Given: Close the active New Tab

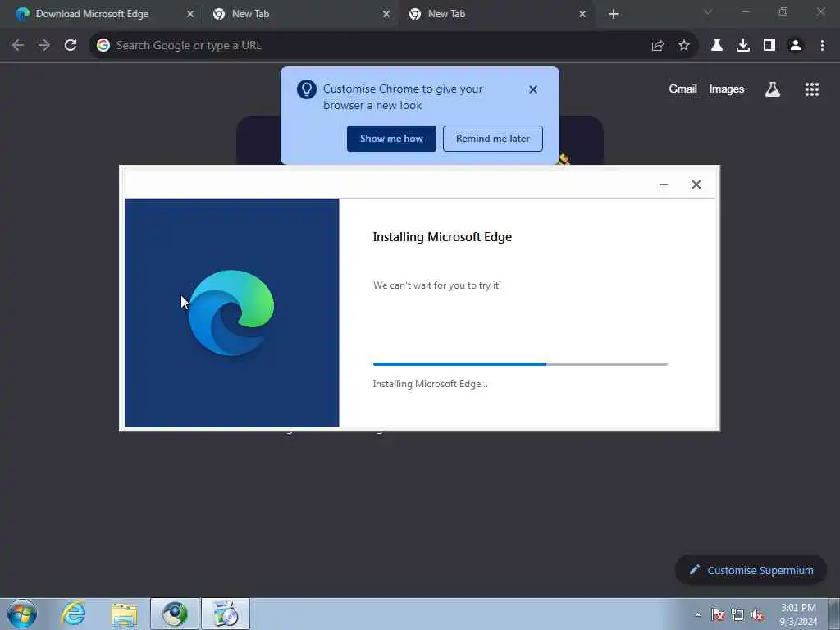Looking at the screenshot, I should pos(582,14).
